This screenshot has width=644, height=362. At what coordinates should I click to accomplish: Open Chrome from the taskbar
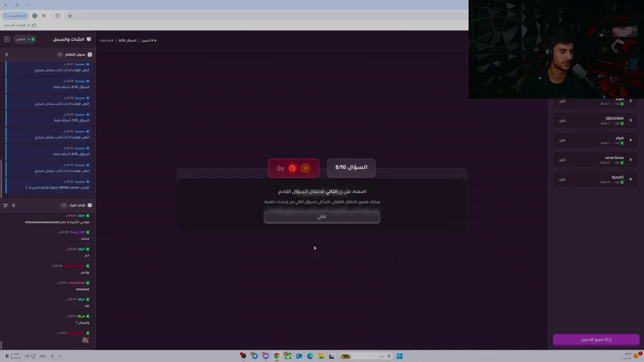pos(277,356)
